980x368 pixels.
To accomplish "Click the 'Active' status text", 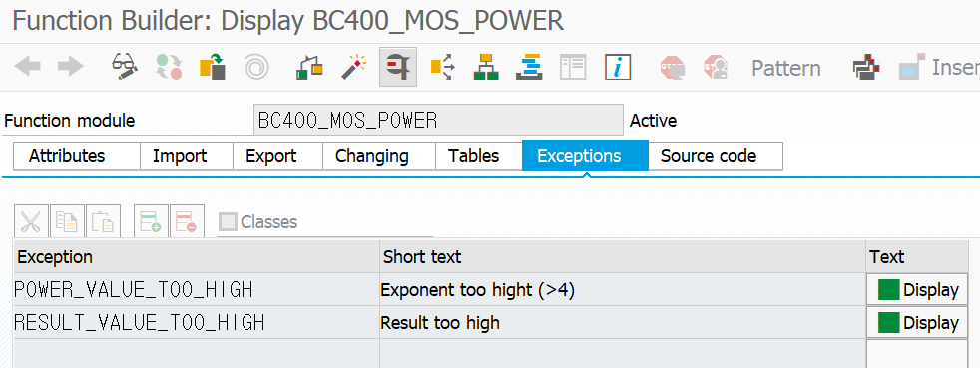I will (x=653, y=120).
